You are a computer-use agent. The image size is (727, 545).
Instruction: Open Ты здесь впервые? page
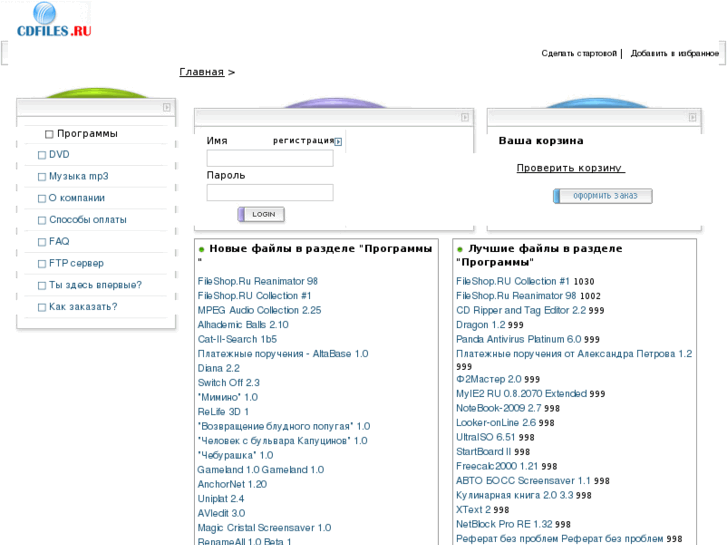point(95,285)
